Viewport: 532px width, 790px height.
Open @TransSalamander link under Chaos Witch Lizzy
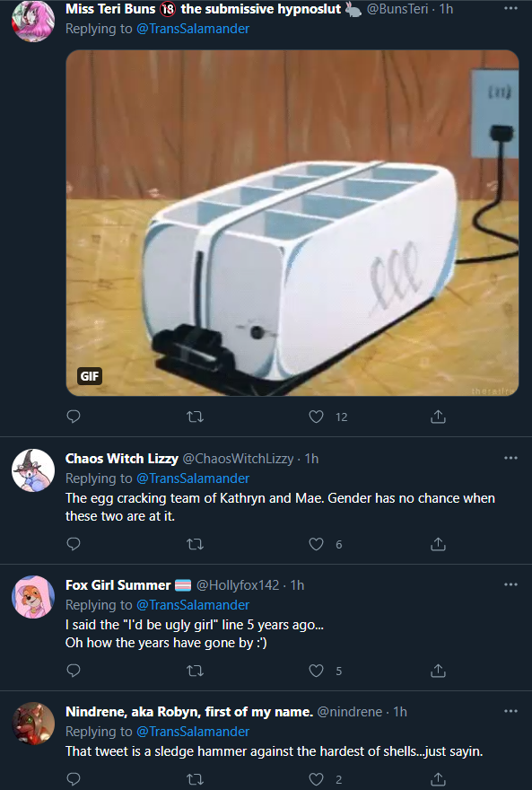(193, 478)
